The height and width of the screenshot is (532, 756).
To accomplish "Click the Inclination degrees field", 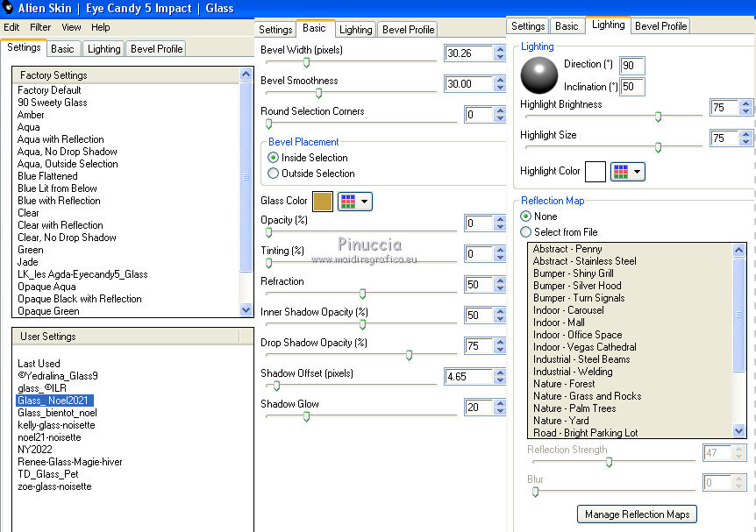I will pos(632,87).
